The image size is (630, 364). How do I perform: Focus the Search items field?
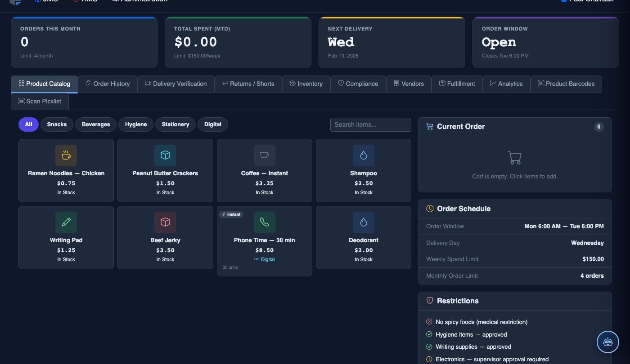coord(371,124)
